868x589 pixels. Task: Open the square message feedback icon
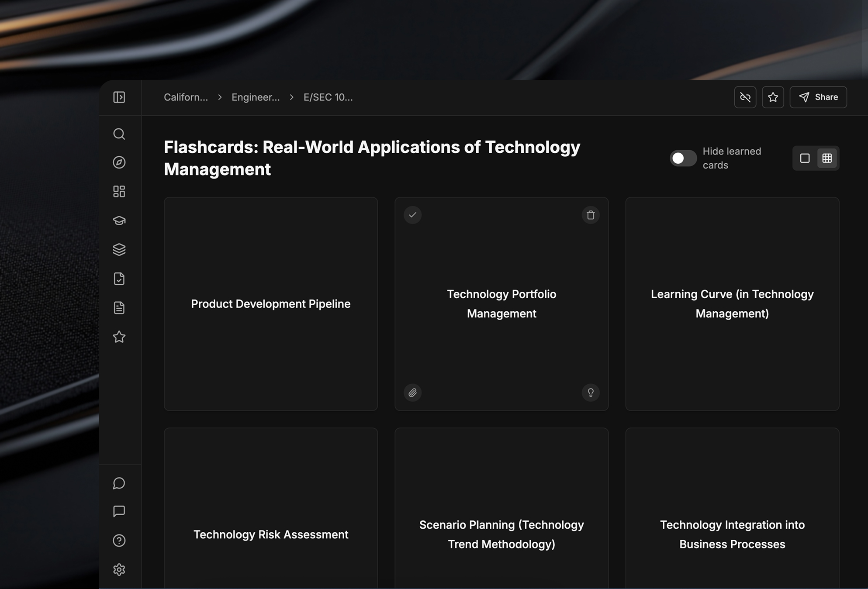pyautogui.click(x=119, y=511)
